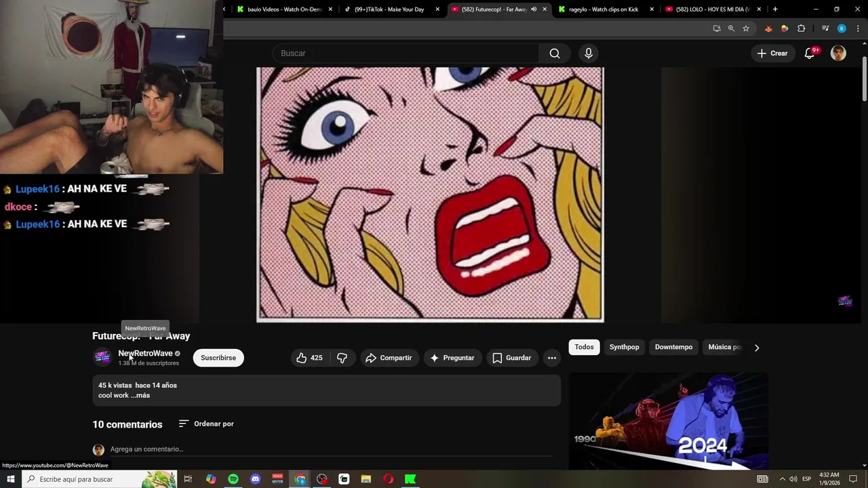
Task: Open volume control in system tray
Action: point(793,479)
